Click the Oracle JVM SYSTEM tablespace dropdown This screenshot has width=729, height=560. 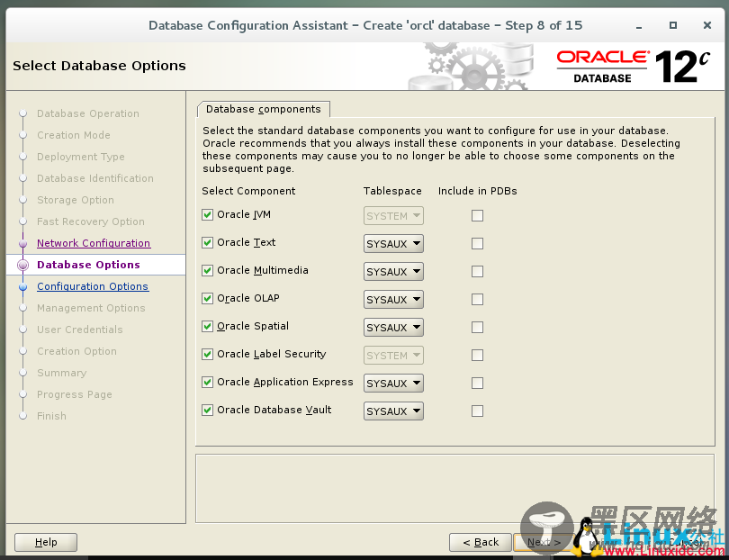click(393, 216)
